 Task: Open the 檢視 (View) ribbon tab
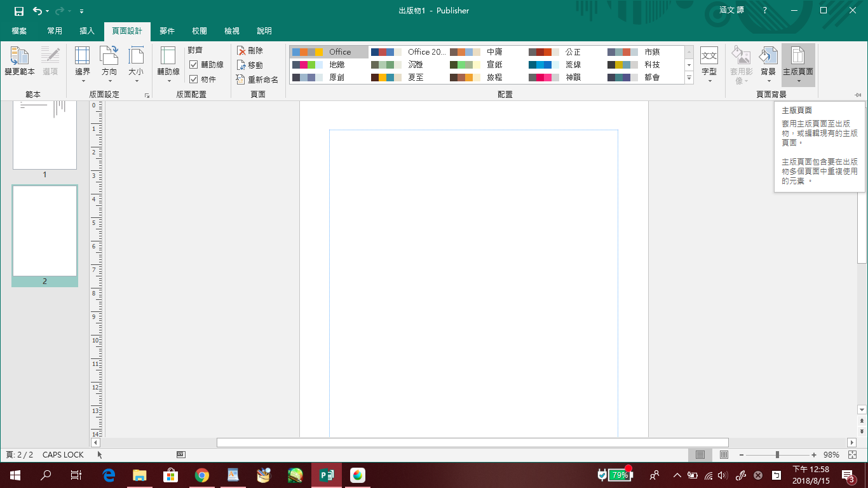point(232,31)
